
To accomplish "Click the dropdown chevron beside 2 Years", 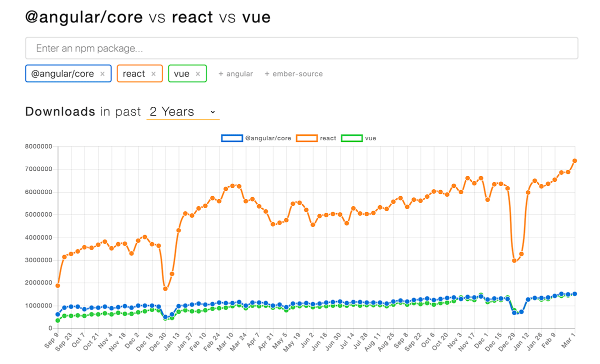I will (x=213, y=112).
